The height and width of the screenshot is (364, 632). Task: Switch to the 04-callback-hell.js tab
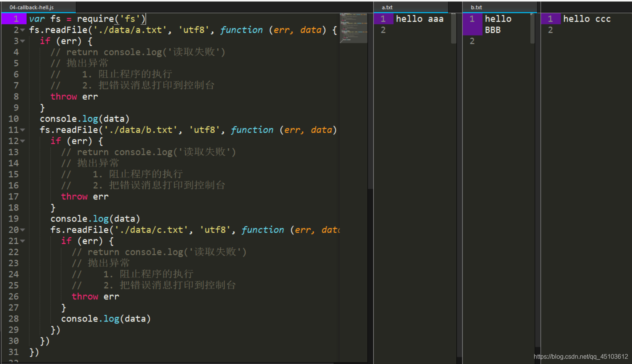38,7
